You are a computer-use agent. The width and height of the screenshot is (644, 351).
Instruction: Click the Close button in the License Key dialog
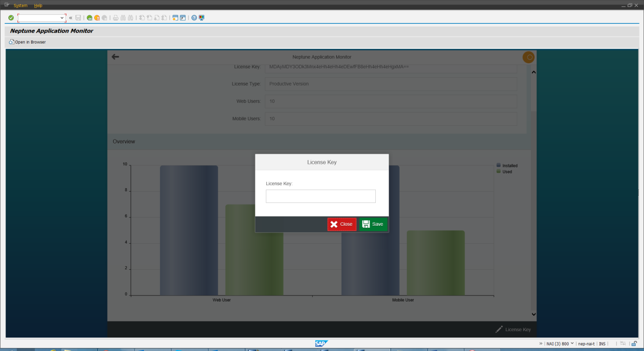342,224
